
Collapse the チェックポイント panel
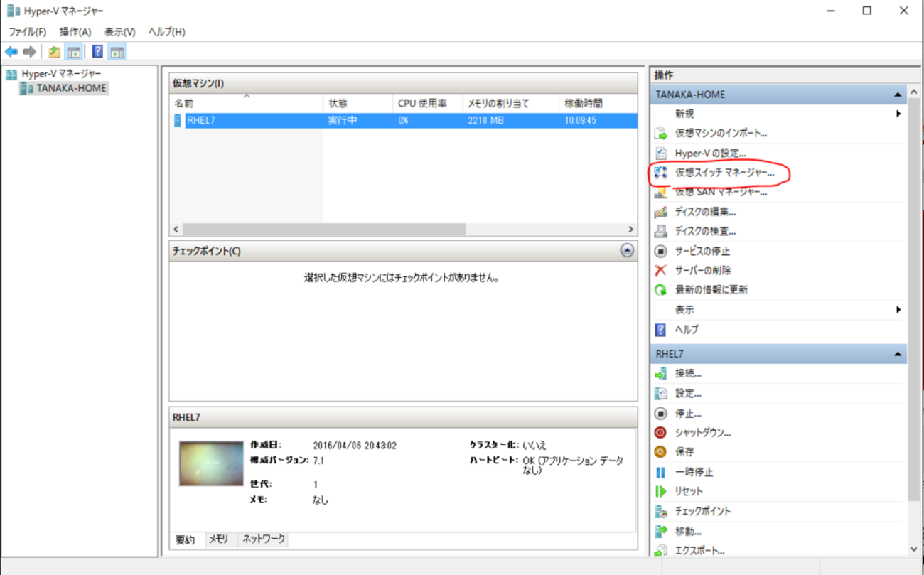click(x=626, y=251)
